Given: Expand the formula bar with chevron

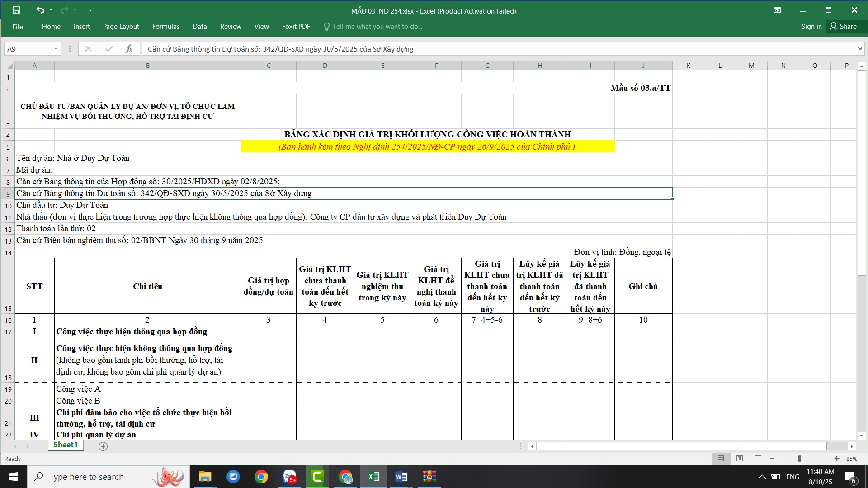Looking at the screenshot, I should click(x=859, y=49).
